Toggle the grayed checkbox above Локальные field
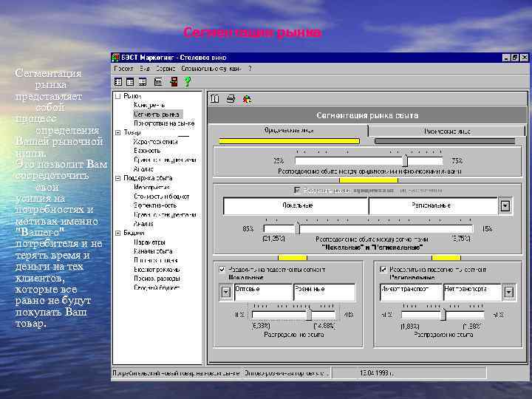The height and width of the screenshot is (399, 532). click(x=298, y=190)
